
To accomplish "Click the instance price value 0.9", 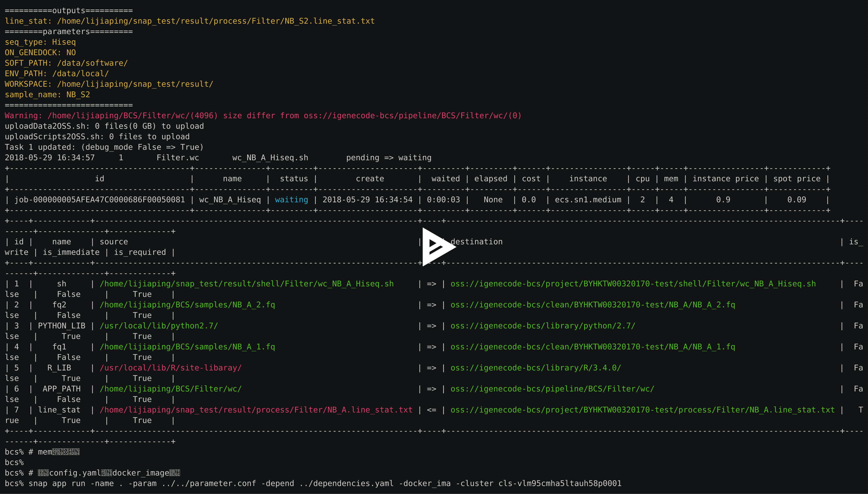I will 723,200.
